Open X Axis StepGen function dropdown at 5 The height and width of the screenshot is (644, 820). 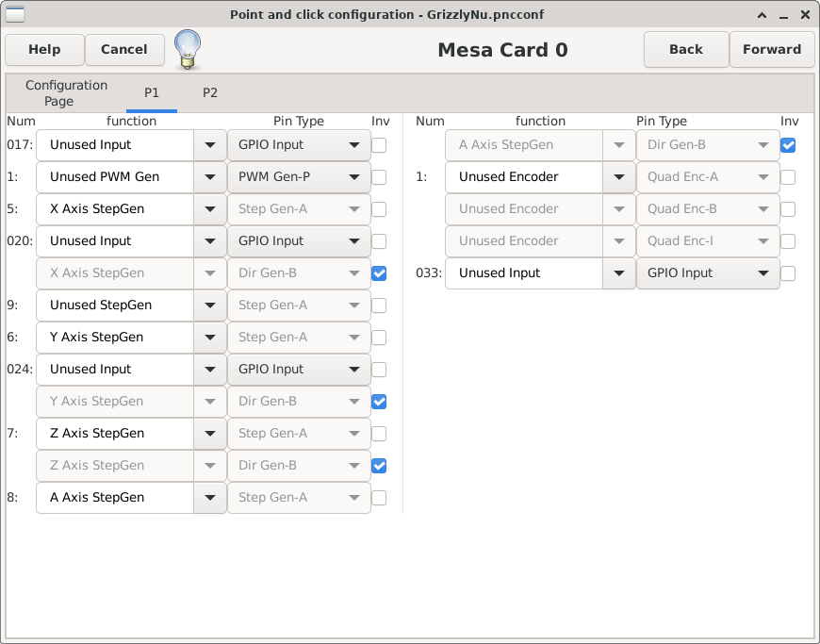(x=209, y=209)
